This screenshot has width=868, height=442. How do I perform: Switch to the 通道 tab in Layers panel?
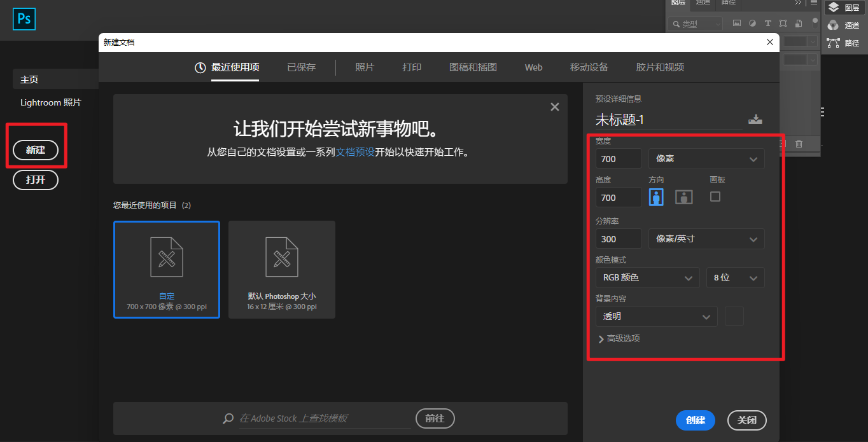[703, 3]
